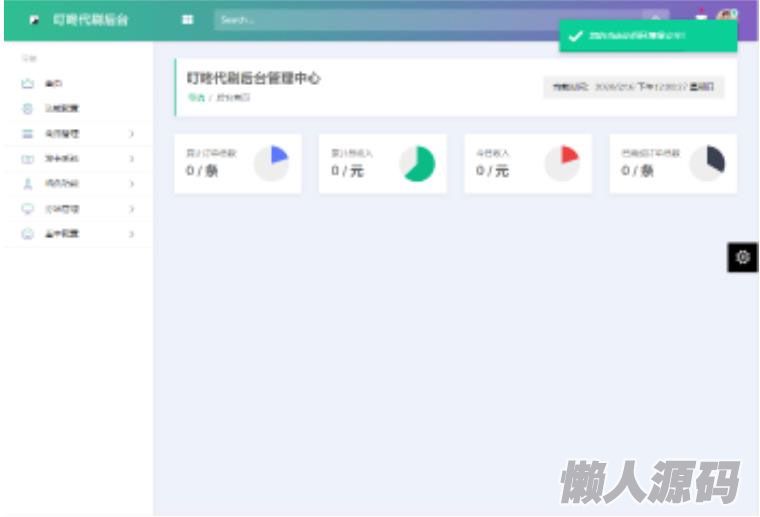Expand the chevron on the monitor-icon sidebar row
The height and width of the screenshot is (517, 760).
(132, 209)
